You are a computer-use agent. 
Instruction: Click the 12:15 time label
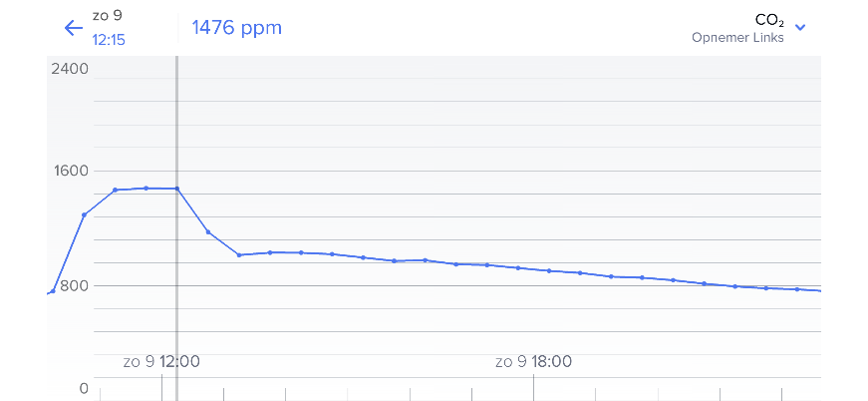coord(109,41)
